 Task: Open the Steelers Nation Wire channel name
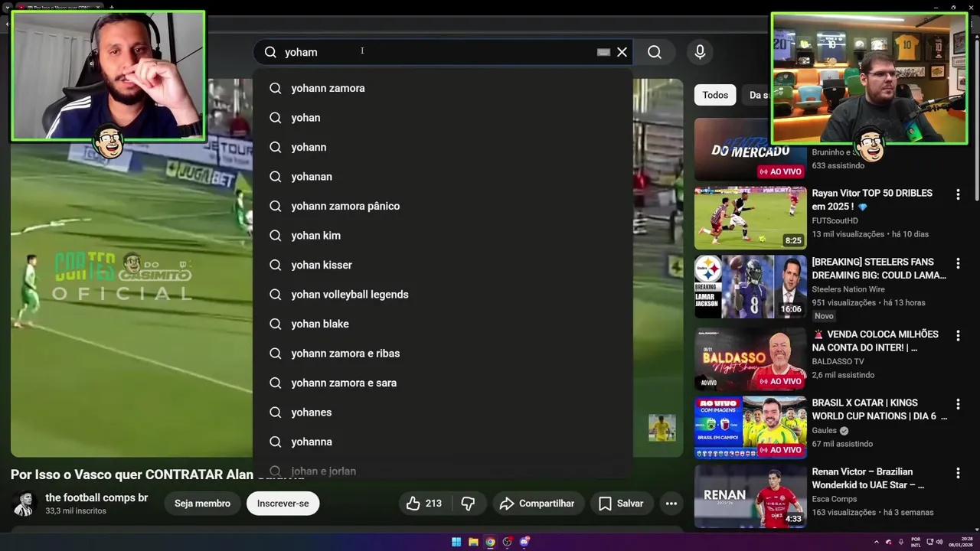coord(848,289)
